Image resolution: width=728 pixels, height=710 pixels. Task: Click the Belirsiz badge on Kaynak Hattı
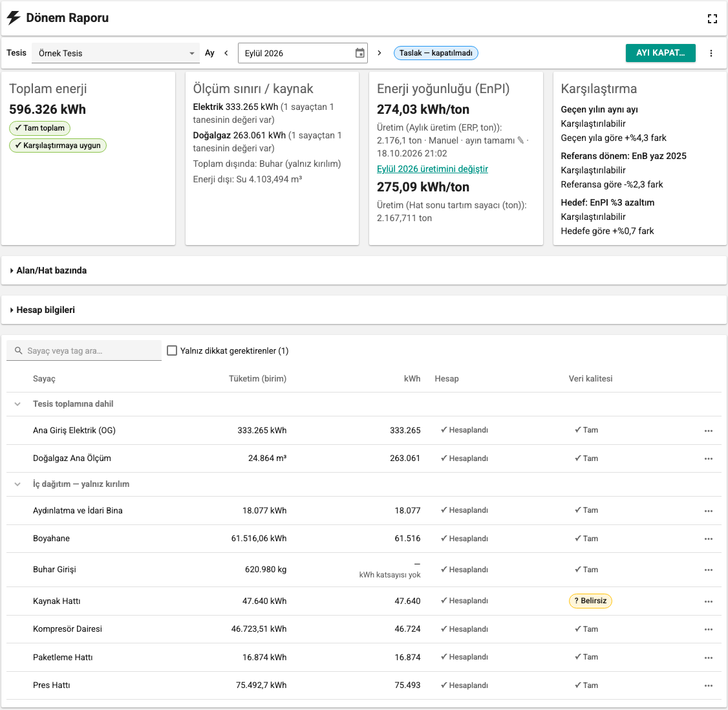[x=590, y=601]
